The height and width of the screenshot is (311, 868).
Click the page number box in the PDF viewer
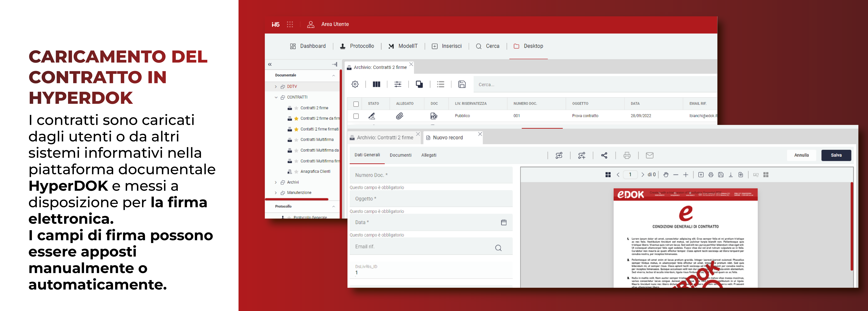(x=630, y=175)
